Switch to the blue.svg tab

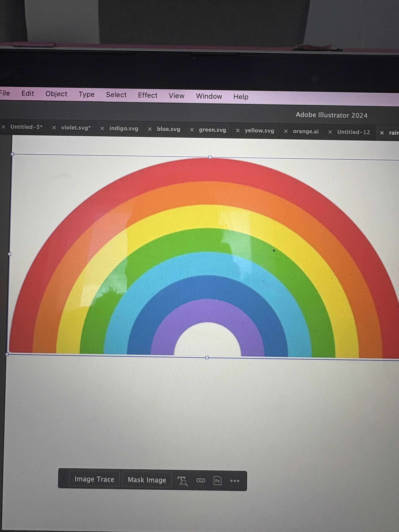pos(168,129)
